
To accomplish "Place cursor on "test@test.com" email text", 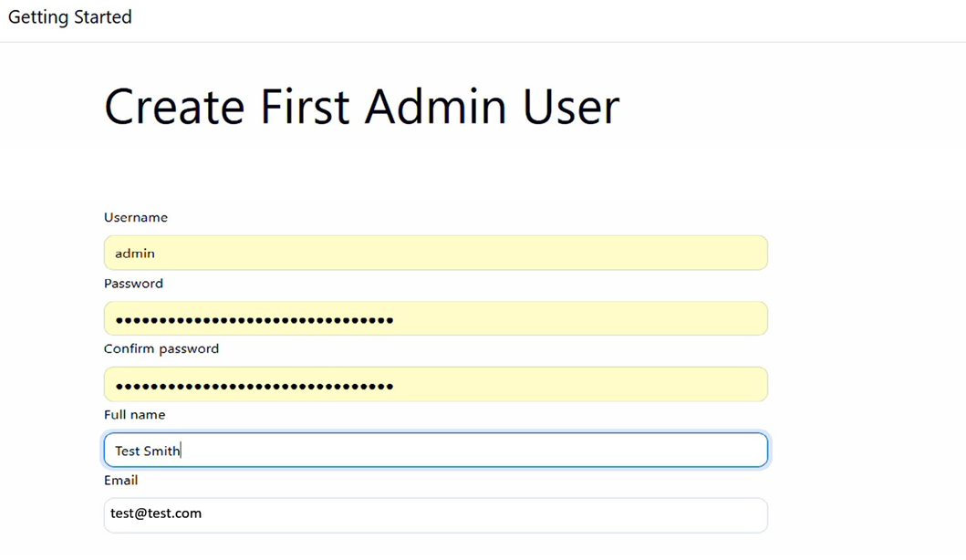I will coord(156,513).
